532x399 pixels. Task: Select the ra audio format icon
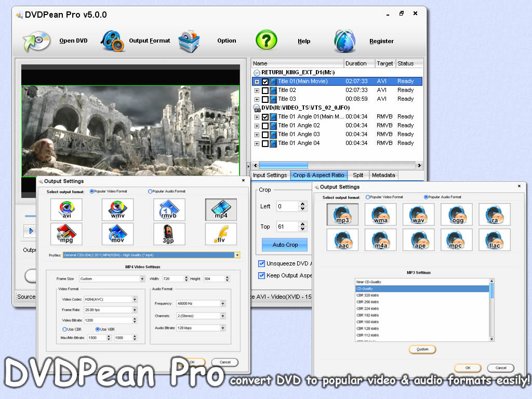tap(495, 215)
